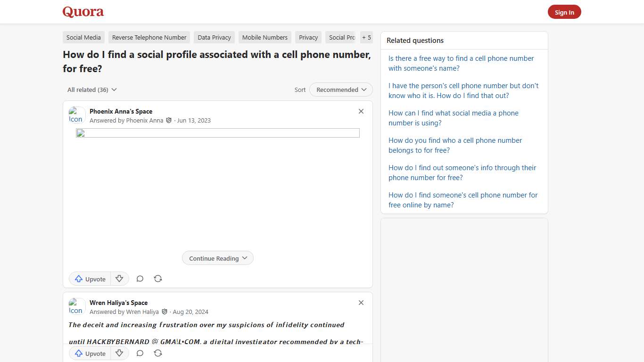Downvote Phoenix Anna's answer
This screenshot has height=362, width=644.
coord(120,279)
